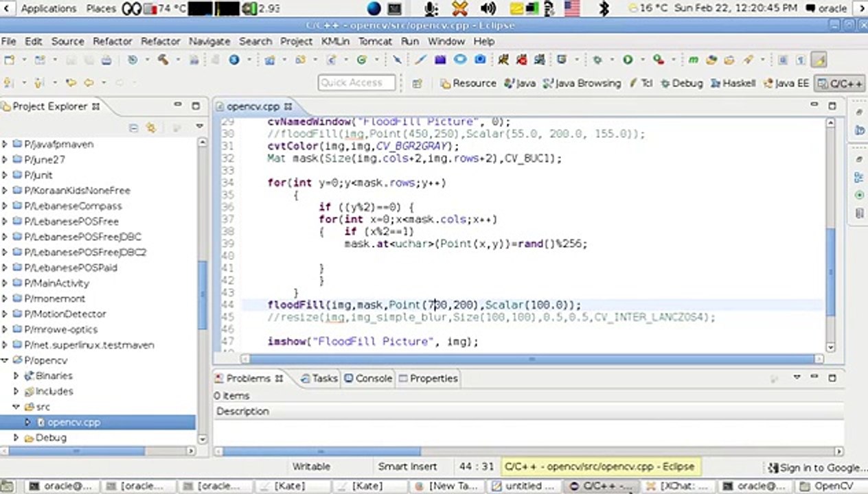Image resolution: width=868 pixels, height=494 pixels.
Task: Click the Quick Access search field
Action: [x=356, y=83]
